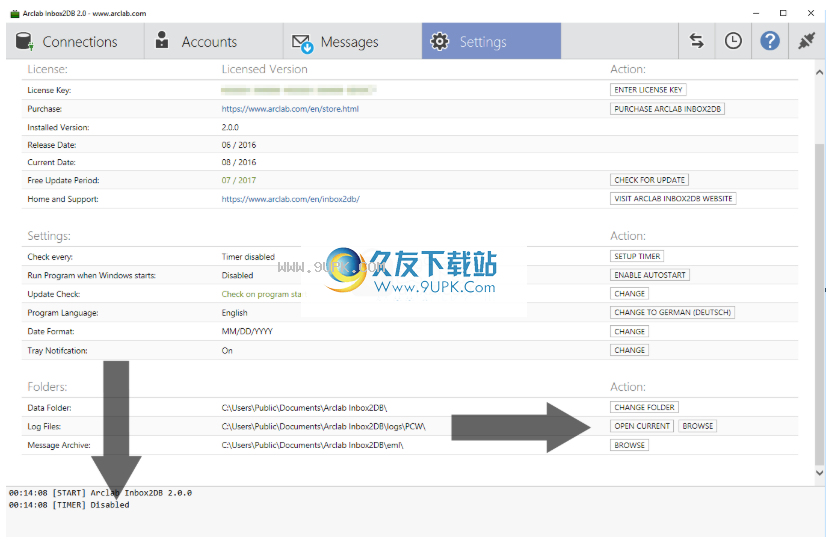The image size is (828, 540).
Task: Click the Data Folder path text
Action: (304, 408)
